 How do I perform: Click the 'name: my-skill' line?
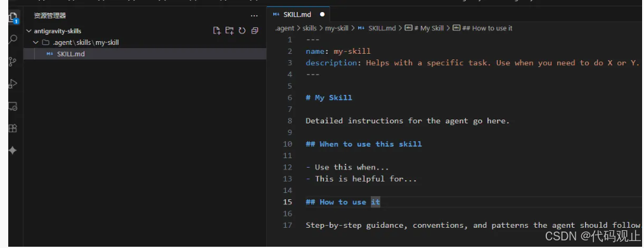tap(338, 51)
